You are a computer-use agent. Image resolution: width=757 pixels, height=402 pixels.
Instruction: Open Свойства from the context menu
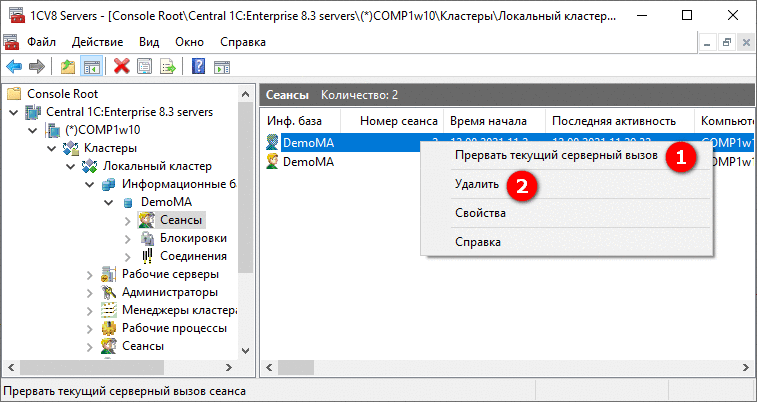(480, 213)
